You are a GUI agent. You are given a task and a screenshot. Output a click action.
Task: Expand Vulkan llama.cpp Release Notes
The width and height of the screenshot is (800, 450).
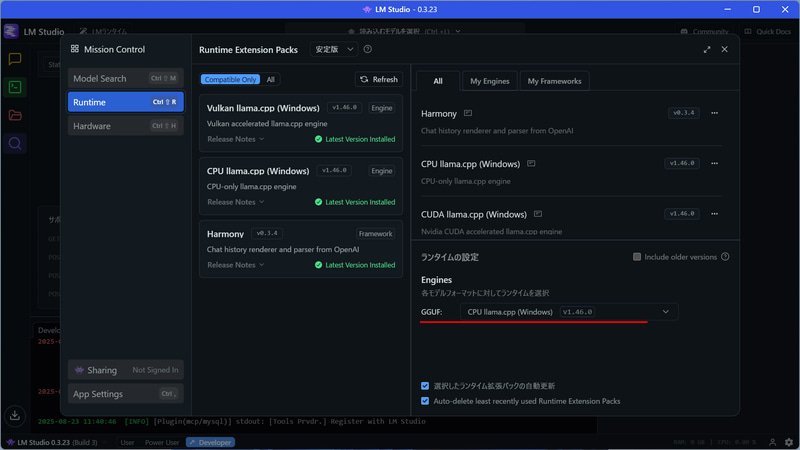(236, 139)
